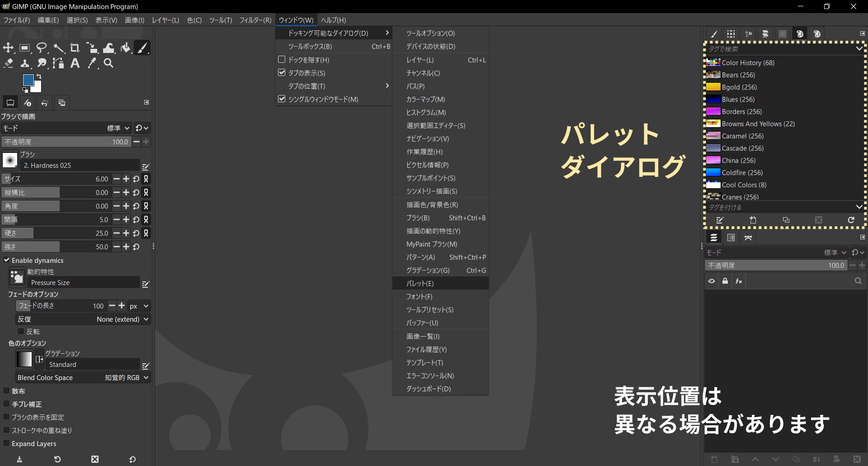Toggle the 反転 fade checkbox

click(21, 332)
